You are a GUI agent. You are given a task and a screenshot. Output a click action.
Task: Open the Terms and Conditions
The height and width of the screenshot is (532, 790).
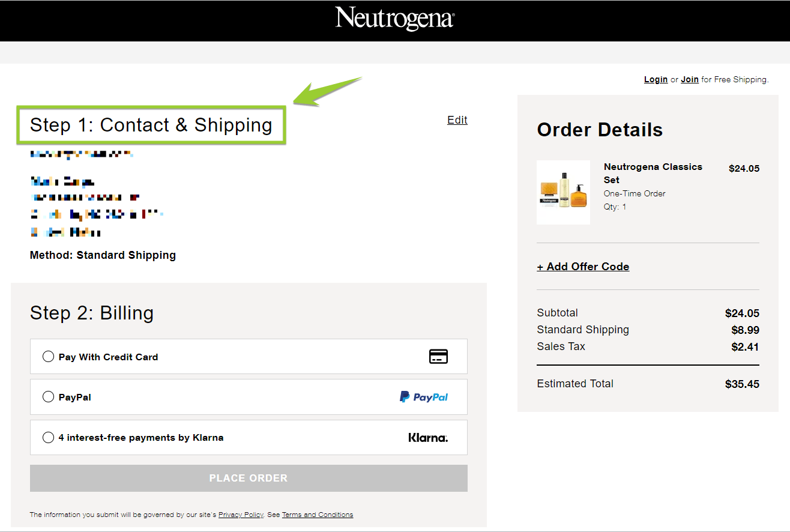coord(317,515)
